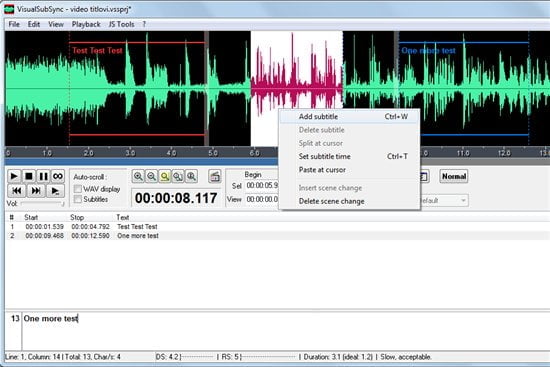The width and height of the screenshot is (550, 367).
Task: Click the Stop column header
Action: [77, 218]
